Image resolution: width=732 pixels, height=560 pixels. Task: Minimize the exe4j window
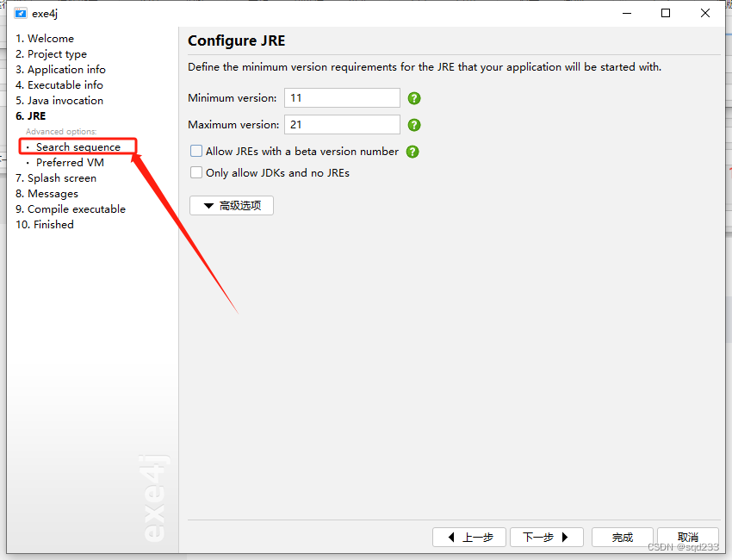627,13
